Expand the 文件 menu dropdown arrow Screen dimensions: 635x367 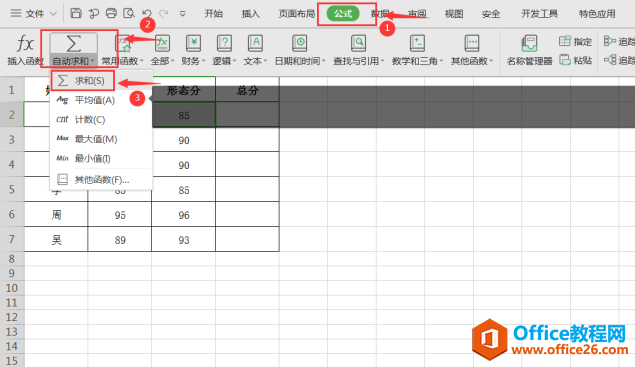point(53,14)
